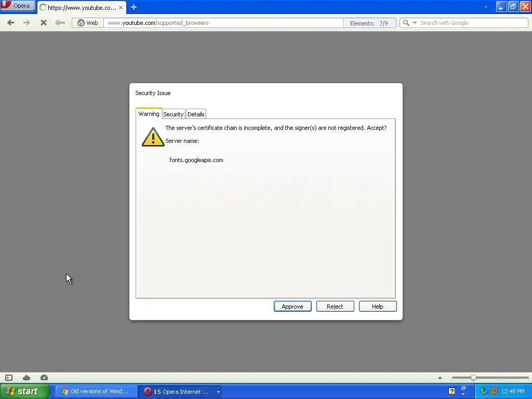Close the YouTube tab
Image resolution: width=532 pixels, height=399 pixels.
[121, 7]
